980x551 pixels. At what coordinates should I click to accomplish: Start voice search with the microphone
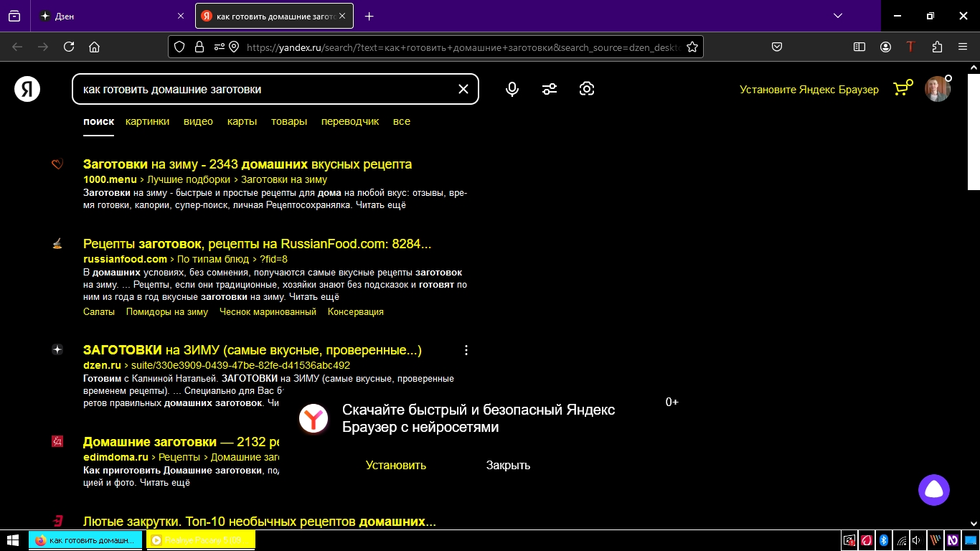pyautogui.click(x=512, y=89)
